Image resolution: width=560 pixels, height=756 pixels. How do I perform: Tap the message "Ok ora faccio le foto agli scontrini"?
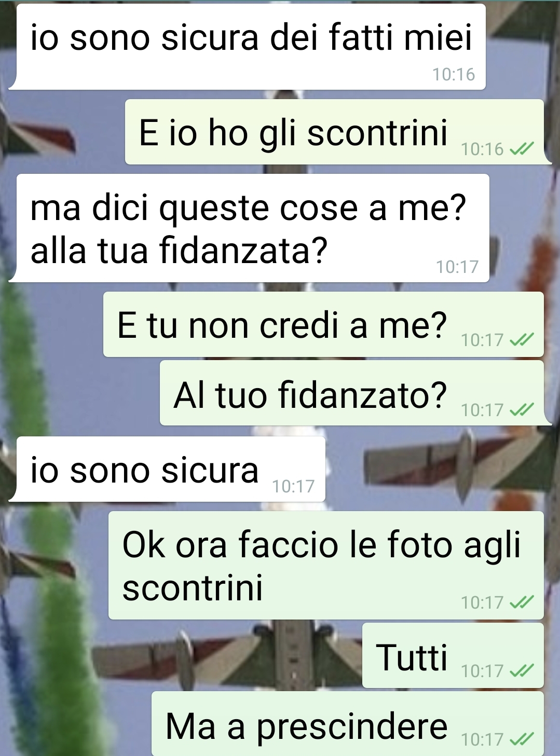(326, 565)
